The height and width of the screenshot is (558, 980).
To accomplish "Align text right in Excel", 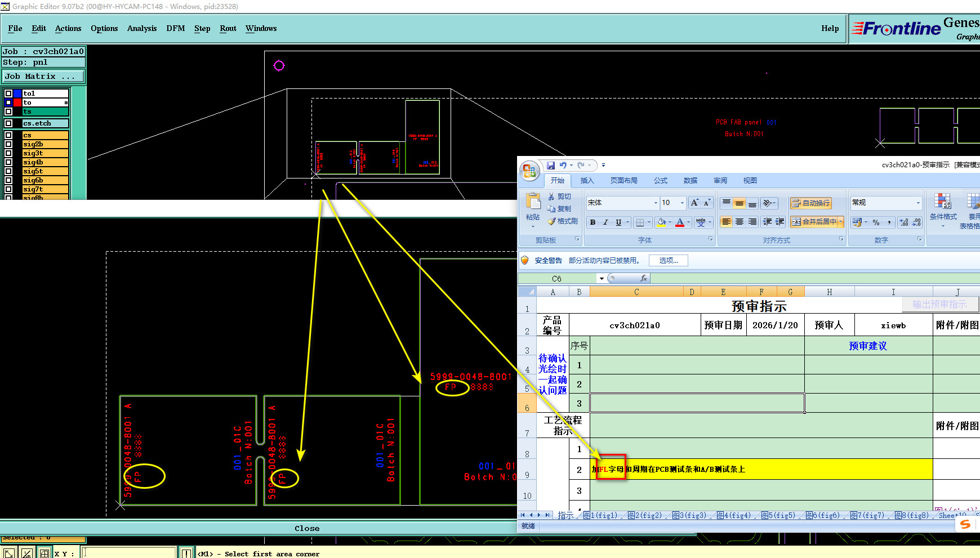I will point(752,222).
